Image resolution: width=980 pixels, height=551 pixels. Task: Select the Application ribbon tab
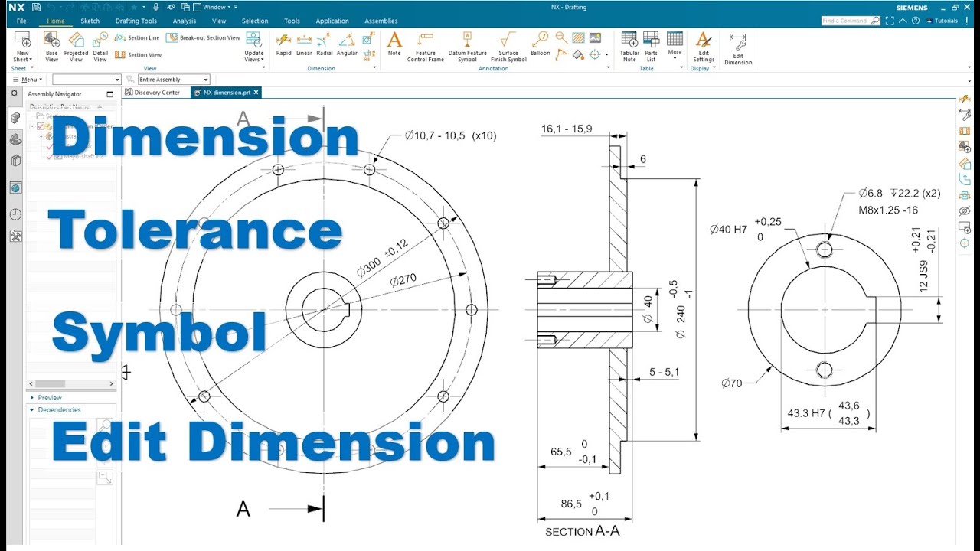pyautogui.click(x=332, y=21)
